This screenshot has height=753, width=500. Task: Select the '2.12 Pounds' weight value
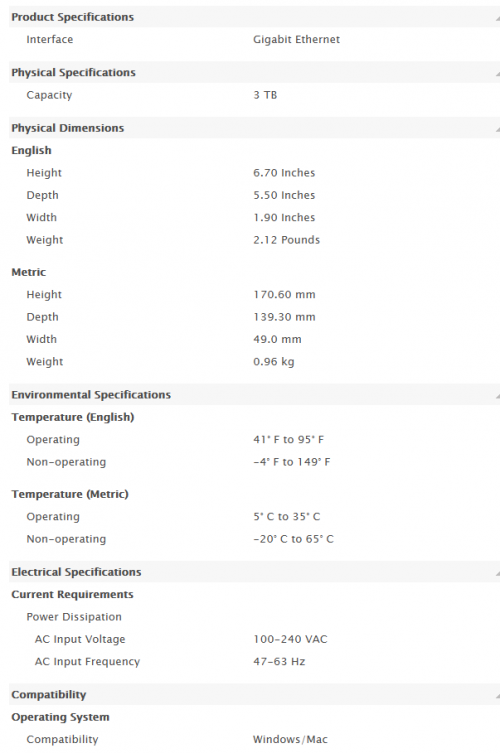(286, 240)
